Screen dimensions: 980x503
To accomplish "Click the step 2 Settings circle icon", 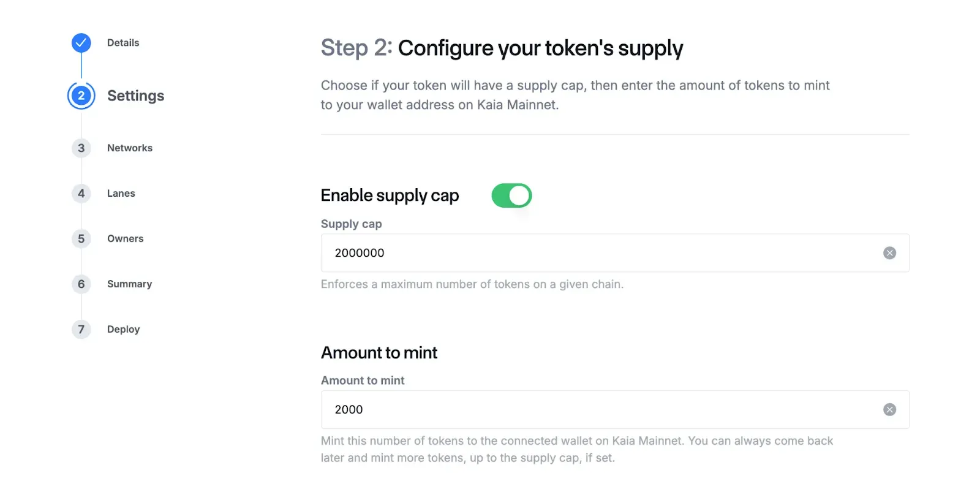I will point(81,96).
